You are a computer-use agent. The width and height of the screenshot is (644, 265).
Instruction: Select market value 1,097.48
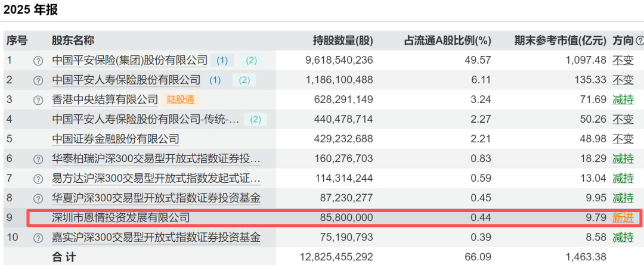point(587,61)
